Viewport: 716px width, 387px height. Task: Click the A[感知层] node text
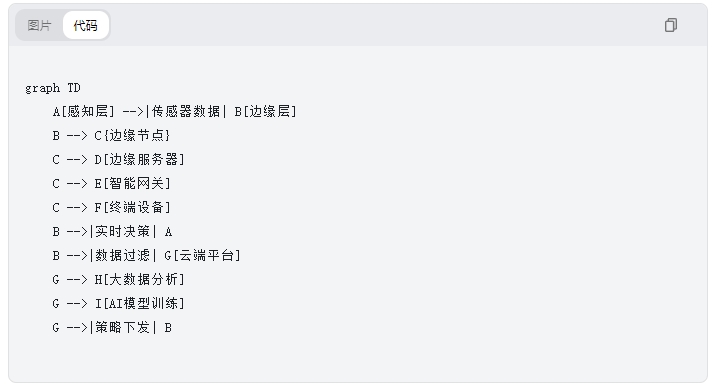point(83,111)
